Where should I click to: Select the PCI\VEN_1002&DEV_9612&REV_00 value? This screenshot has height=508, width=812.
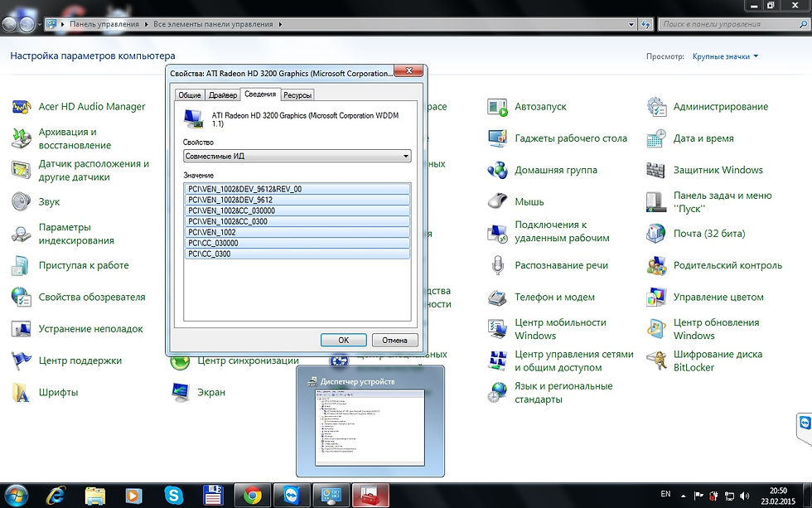(x=297, y=189)
